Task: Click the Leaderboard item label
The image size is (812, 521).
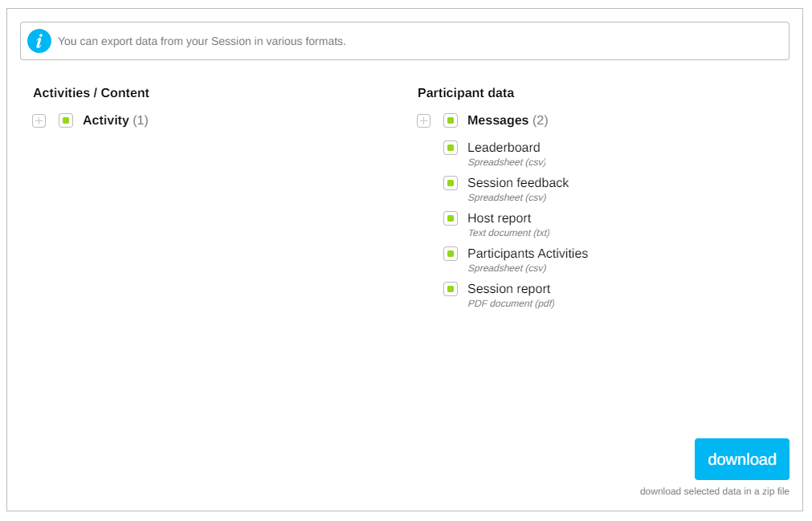Action: click(x=504, y=148)
